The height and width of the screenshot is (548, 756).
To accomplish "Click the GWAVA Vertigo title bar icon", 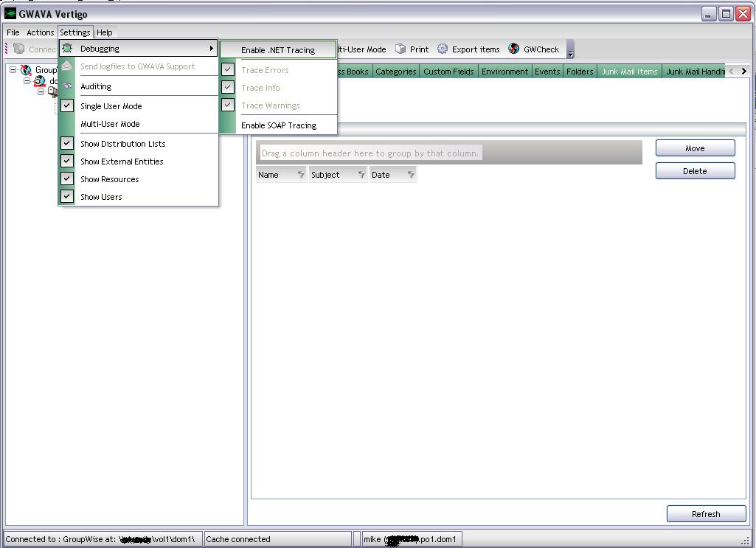I will (10, 13).
